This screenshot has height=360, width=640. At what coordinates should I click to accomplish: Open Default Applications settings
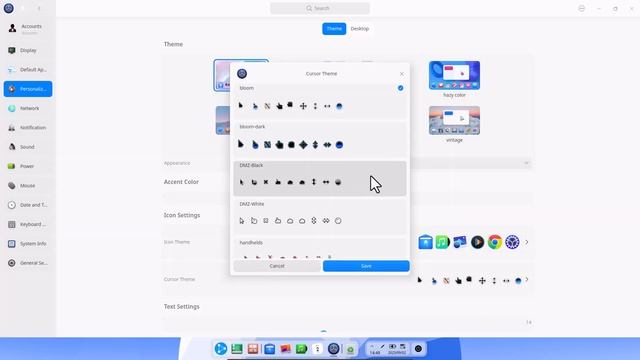pyautogui.click(x=28, y=70)
